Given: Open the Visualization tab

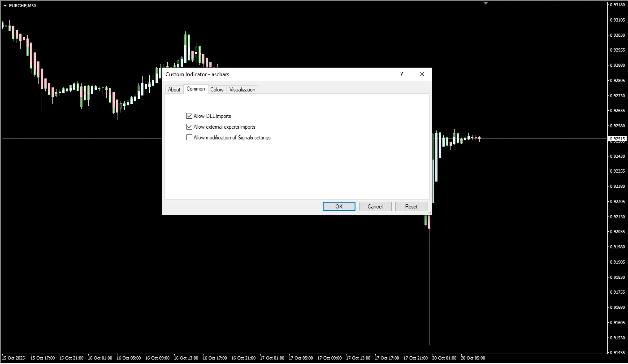Looking at the screenshot, I should click(242, 90).
